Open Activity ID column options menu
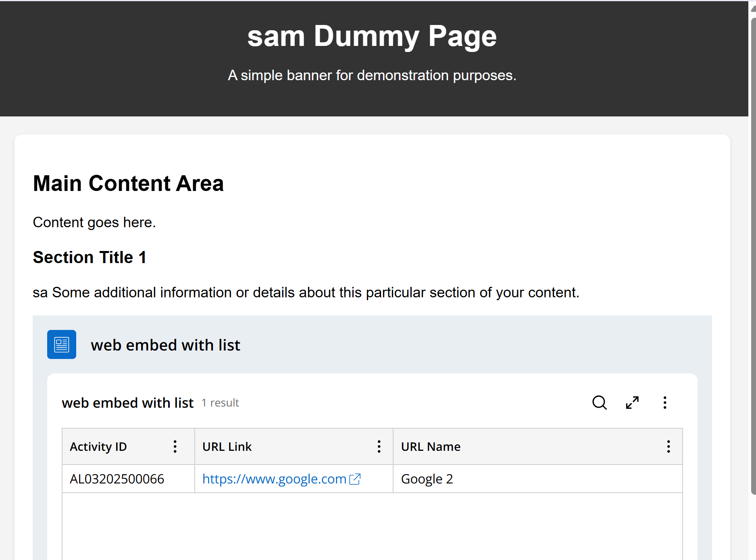 (175, 446)
